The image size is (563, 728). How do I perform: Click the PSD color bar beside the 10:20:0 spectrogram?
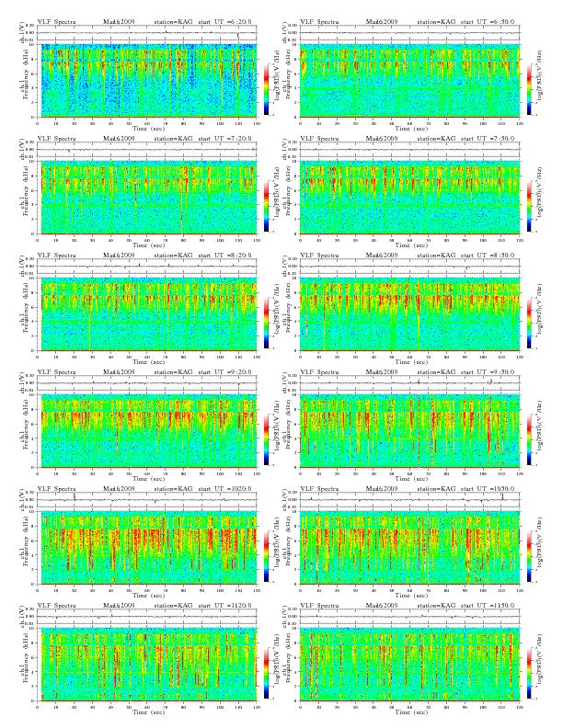tap(266, 556)
